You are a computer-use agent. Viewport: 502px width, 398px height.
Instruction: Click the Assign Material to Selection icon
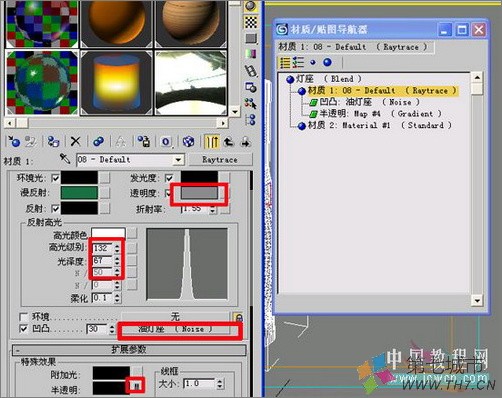point(53,142)
